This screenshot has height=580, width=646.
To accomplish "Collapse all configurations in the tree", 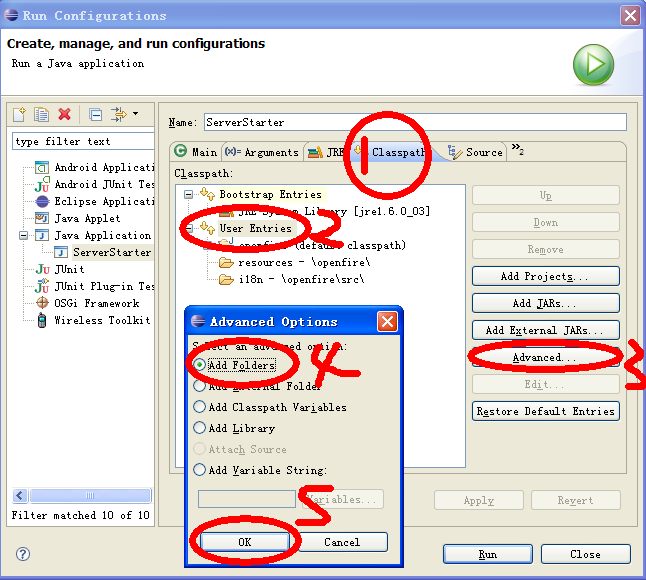I will [x=96, y=114].
